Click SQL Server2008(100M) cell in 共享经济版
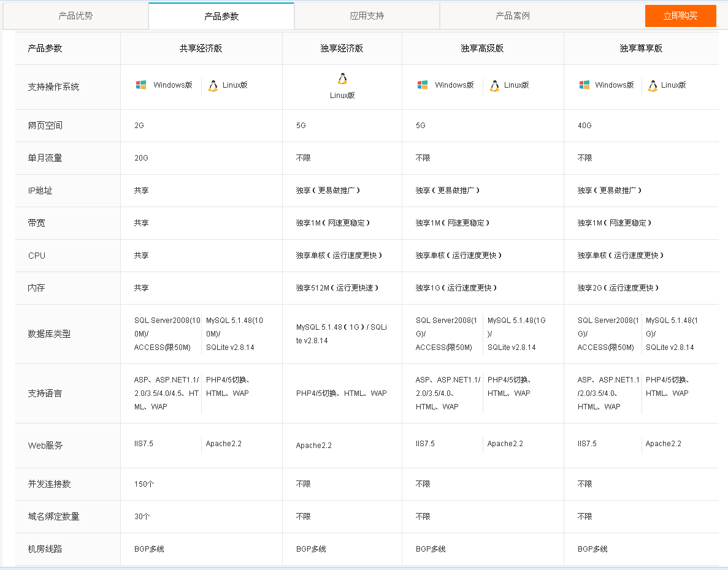 coord(167,333)
